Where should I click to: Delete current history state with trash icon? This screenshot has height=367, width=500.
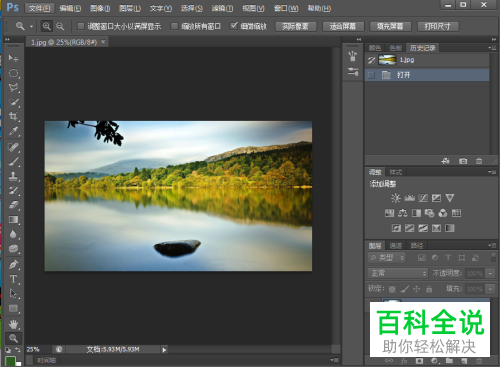[479, 161]
